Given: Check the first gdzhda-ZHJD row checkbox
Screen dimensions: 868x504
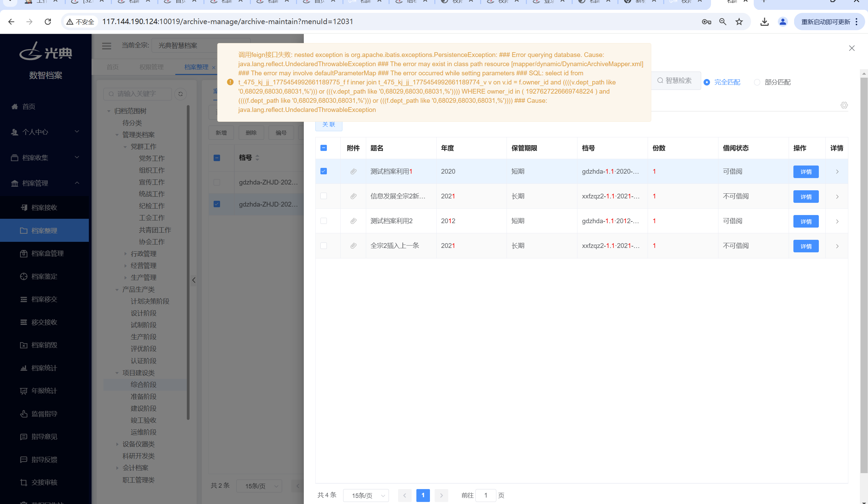Looking at the screenshot, I should tap(217, 182).
